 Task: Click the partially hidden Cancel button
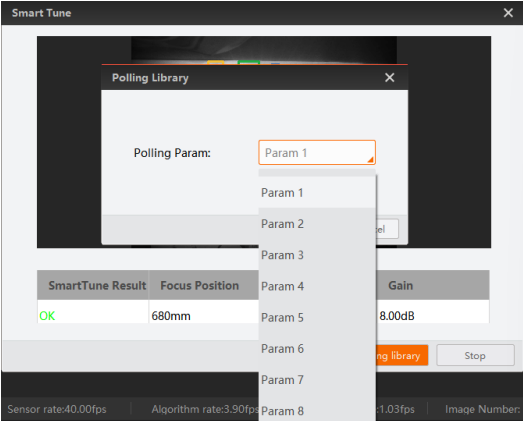pyautogui.click(x=387, y=229)
